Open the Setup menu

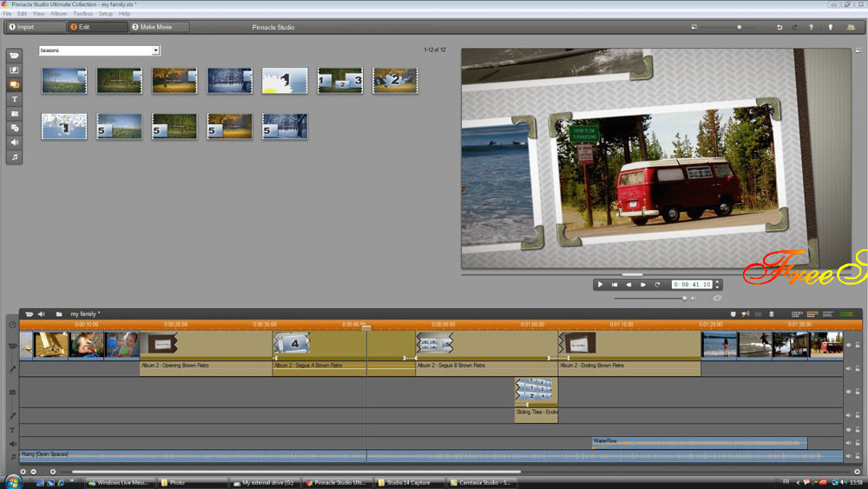point(106,13)
